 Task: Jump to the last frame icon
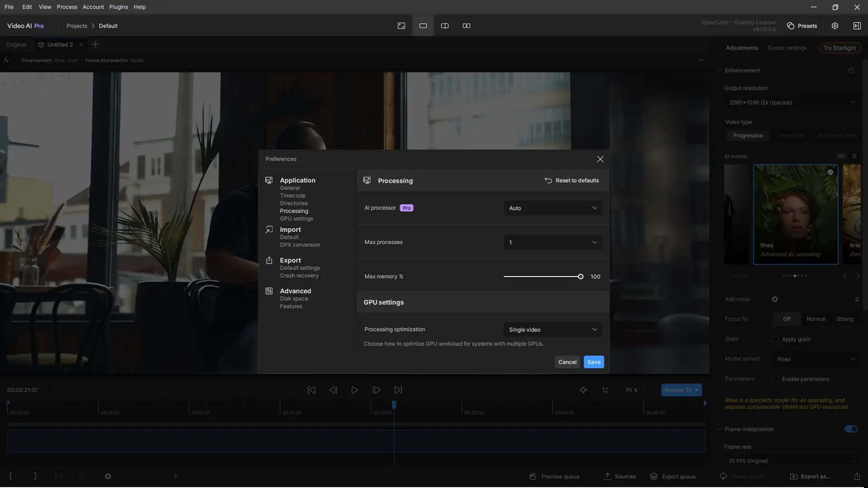pos(398,390)
